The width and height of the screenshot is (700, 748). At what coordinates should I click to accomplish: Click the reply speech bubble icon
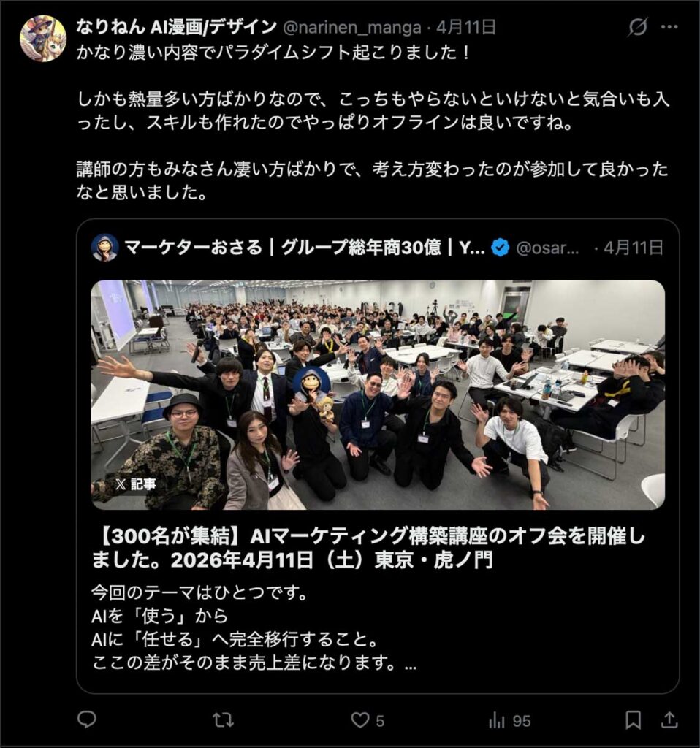click(x=87, y=720)
